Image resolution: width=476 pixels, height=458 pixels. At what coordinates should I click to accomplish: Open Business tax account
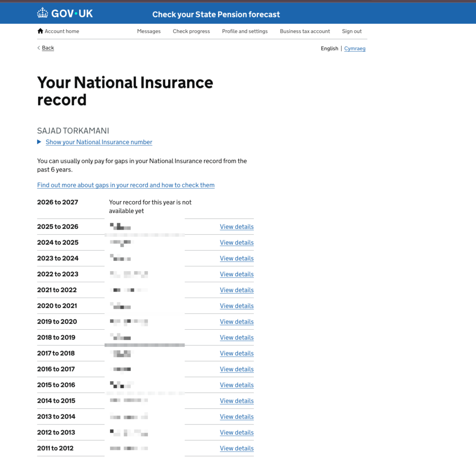(305, 31)
